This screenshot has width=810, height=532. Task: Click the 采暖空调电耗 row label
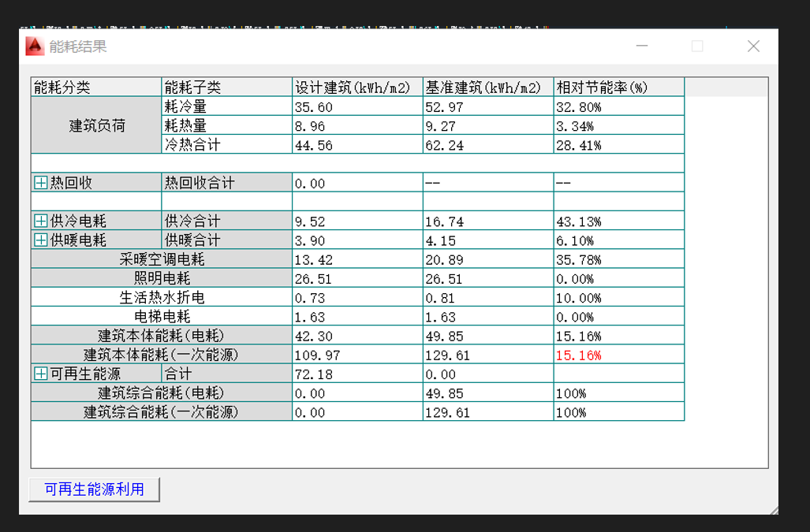pyautogui.click(x=162, y=260)
